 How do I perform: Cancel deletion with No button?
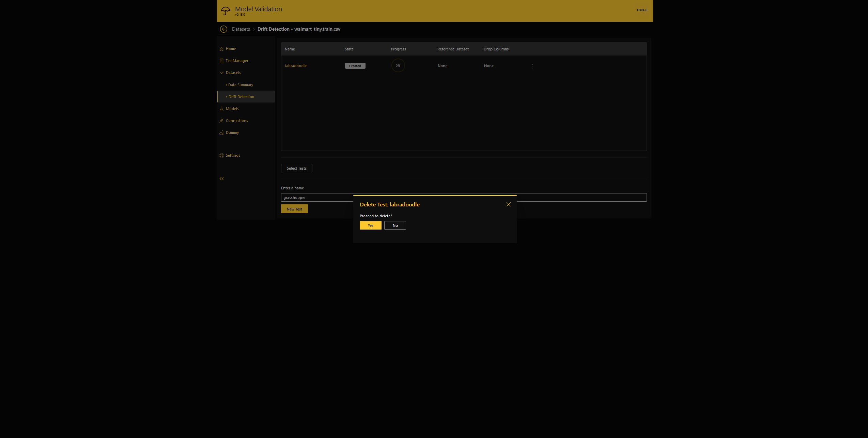point(395,225)
